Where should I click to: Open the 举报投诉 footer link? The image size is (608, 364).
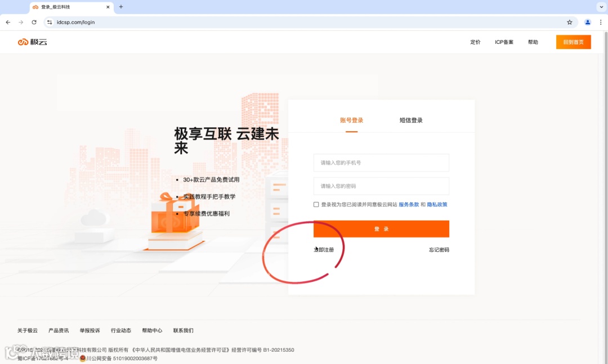pos(90,330)
